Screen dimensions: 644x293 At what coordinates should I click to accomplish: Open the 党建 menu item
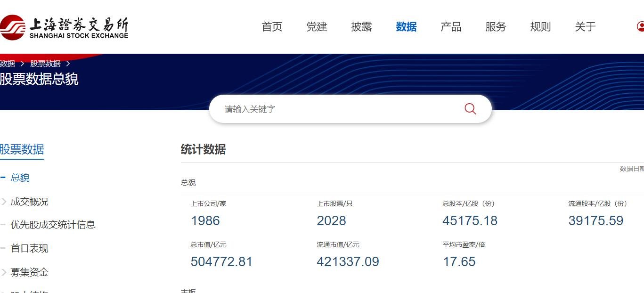click(x=316, y=27)
